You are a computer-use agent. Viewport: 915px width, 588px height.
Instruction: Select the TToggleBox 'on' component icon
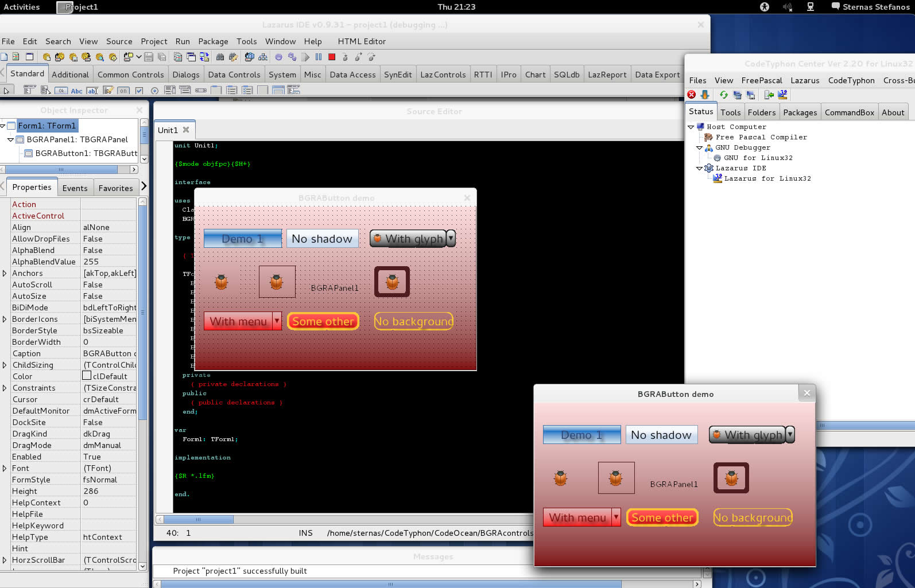(x=123, y=91)
